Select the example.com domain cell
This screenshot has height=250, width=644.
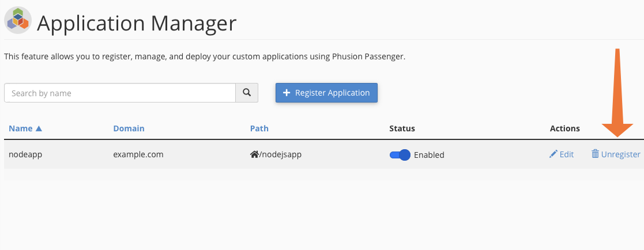[x=138, y=154]
